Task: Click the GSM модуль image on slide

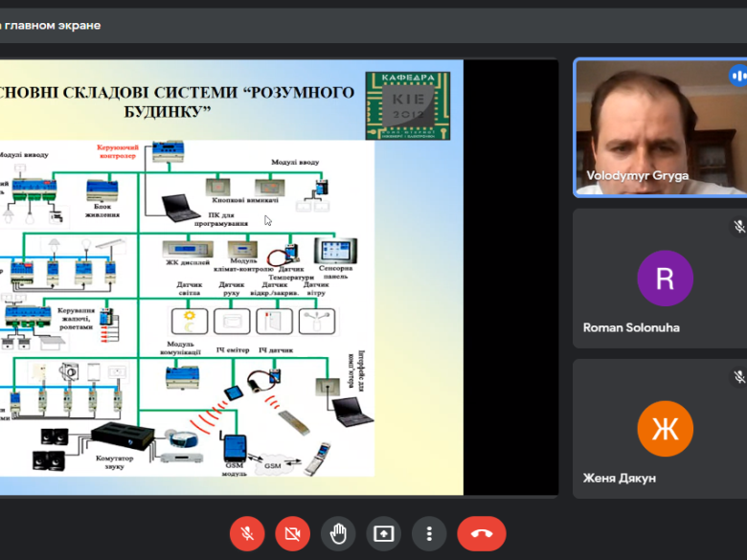Action: [x=234, y=448]
